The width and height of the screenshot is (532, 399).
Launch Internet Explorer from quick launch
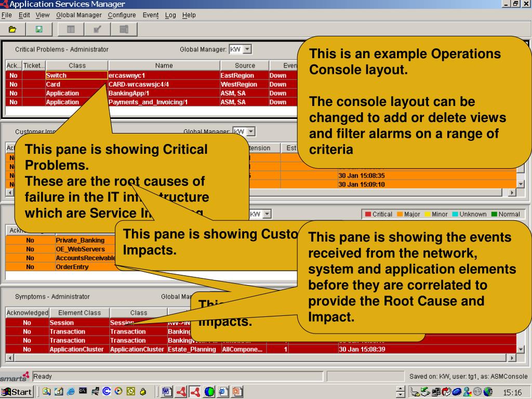point(71,392)
